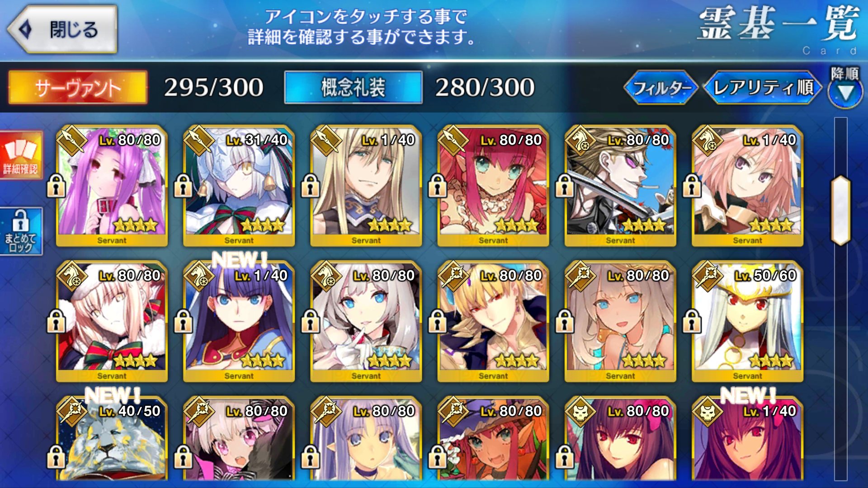Click the Rider class icon on pink-haired Lv. 1/40 servant
This screenshot has height=488, width=868.
(707, 141)
